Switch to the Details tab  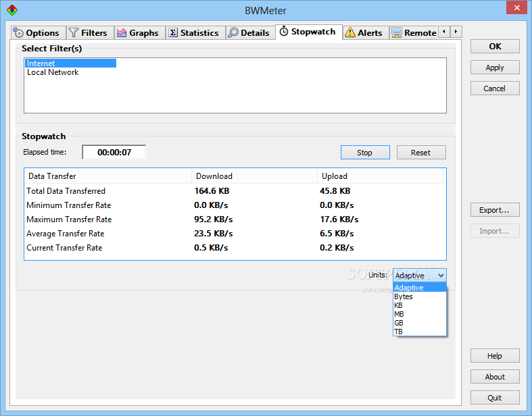[x=250, y=33]
